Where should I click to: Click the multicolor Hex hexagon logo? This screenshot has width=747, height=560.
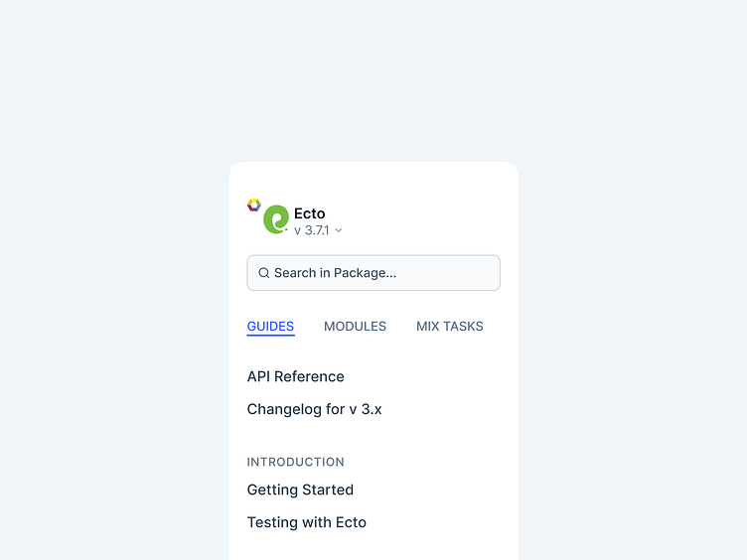click(x=253, y=205)
